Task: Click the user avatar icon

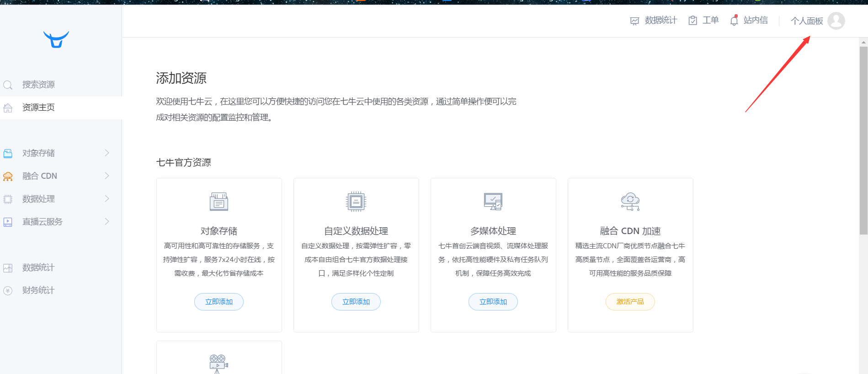Action: [836, 21]
